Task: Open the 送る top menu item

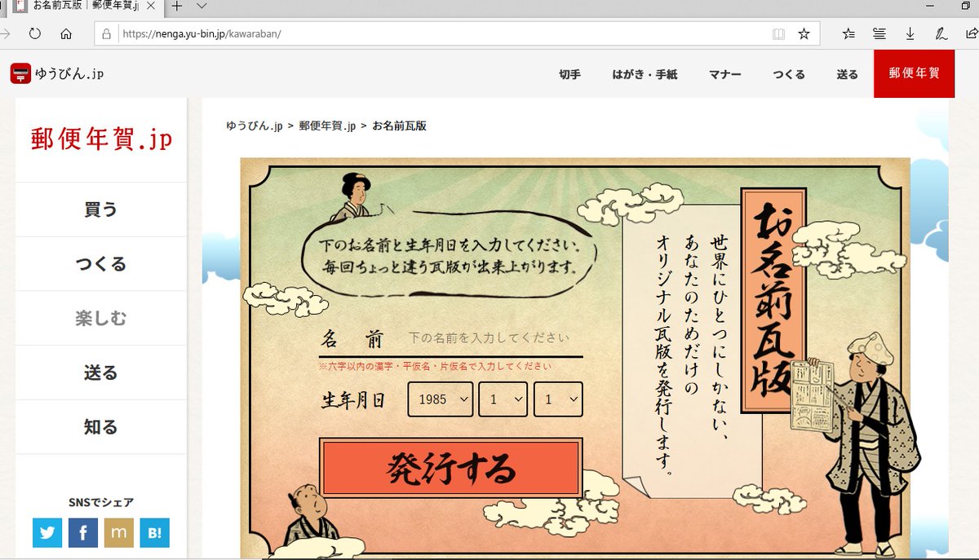Action: 848,74
